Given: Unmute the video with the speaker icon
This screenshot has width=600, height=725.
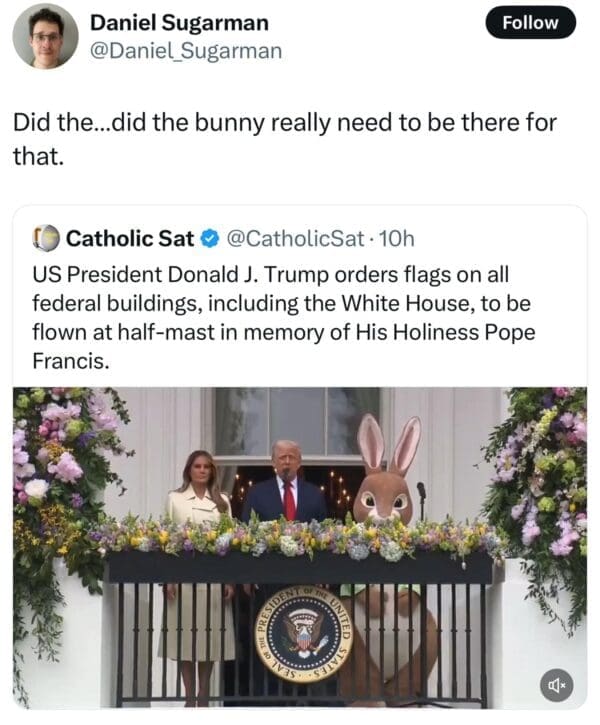Looking at the screenshot, I should [x=554, y=684].
